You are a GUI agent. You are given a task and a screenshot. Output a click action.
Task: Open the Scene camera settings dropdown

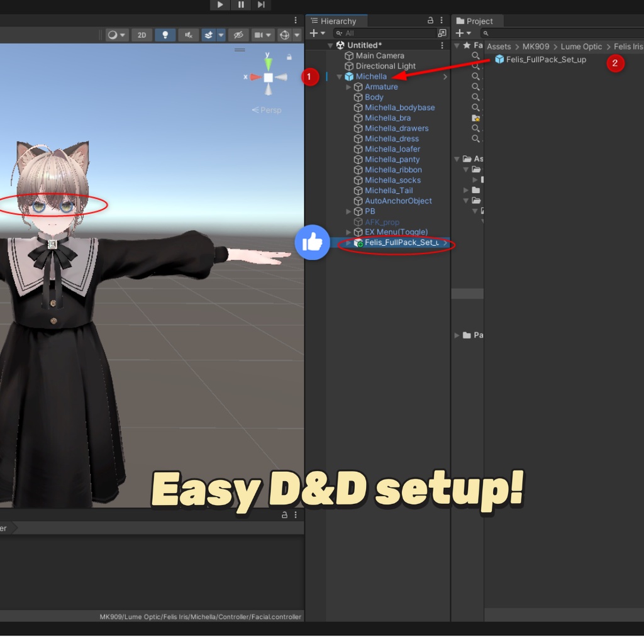(262, 35)
